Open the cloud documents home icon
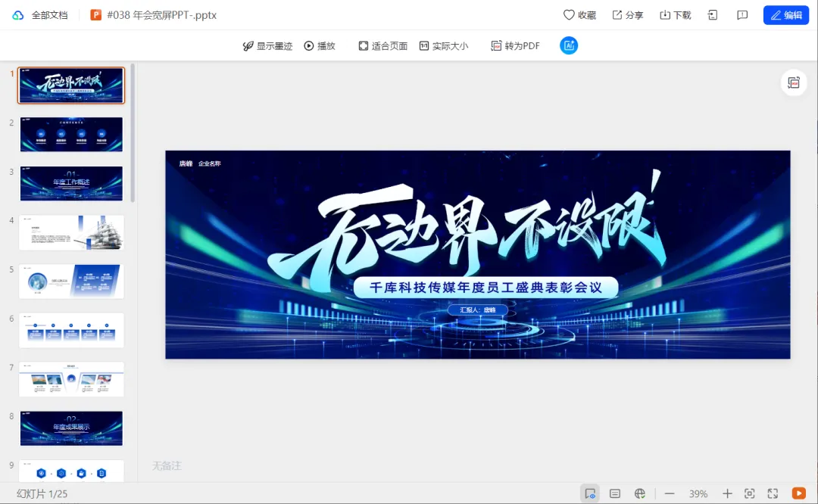Screen dimensions: 818x504 (x=17, y=15)
